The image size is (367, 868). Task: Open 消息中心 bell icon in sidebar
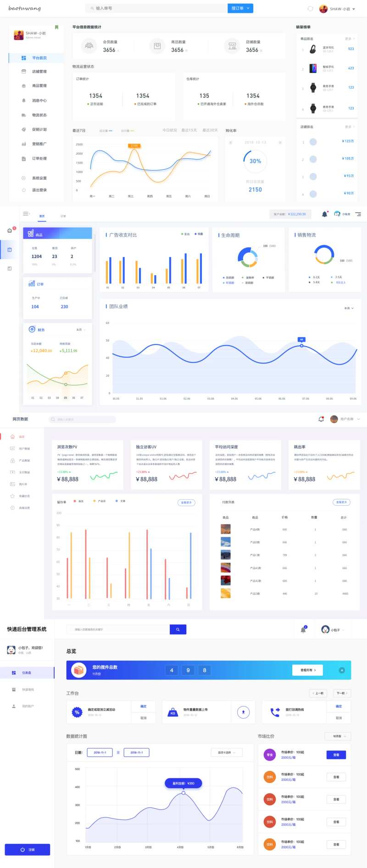pos(24,100)
